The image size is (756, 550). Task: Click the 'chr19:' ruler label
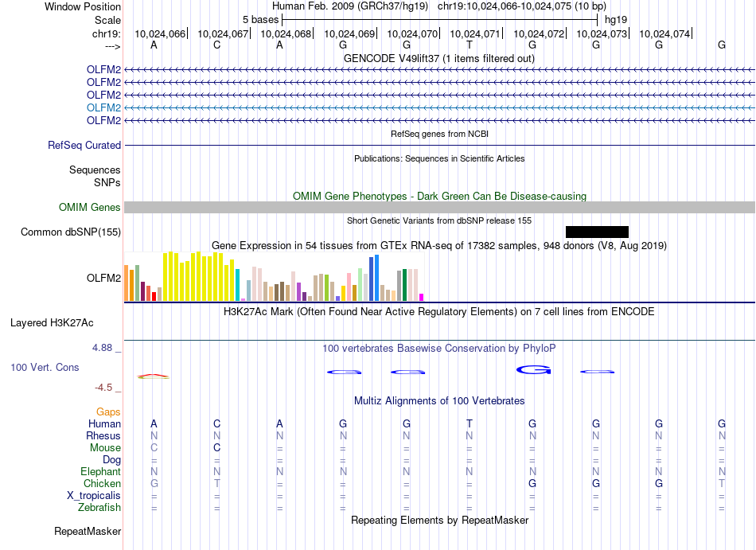click(x=107, y=33)
